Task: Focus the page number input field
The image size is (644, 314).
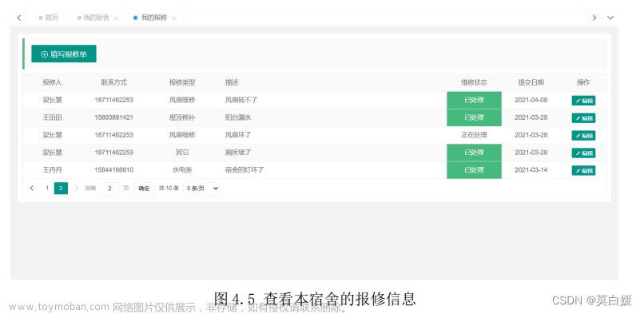Action: point(109,189)
